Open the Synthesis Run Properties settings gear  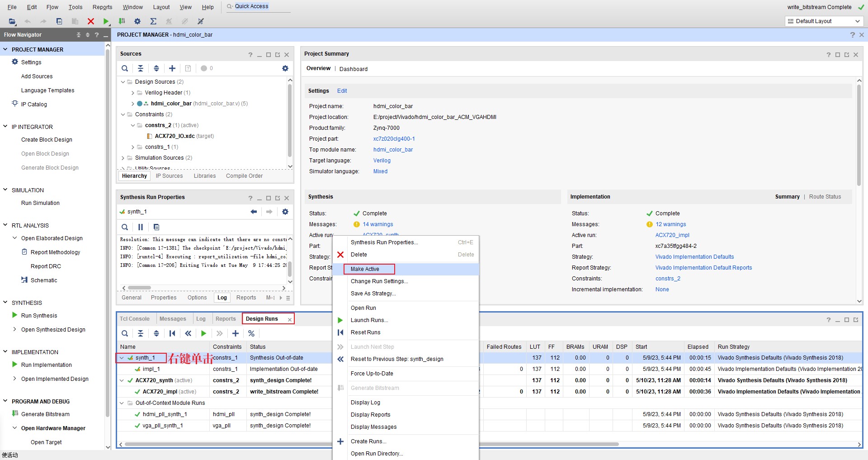tap(285, 212)
